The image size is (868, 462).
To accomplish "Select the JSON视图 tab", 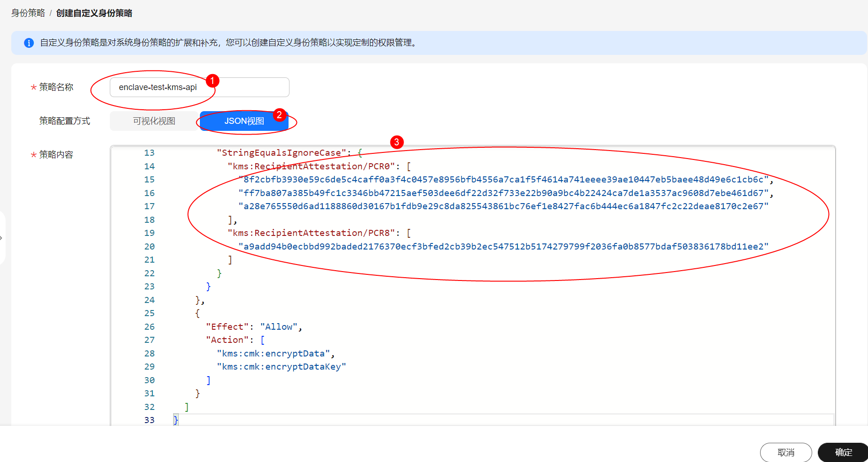I will [x=244, y=121].
